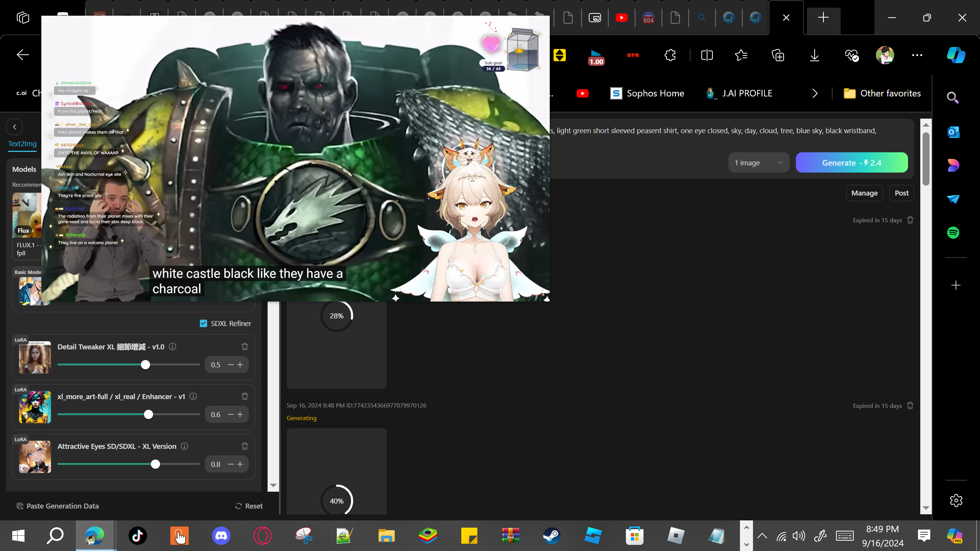Open the browser profile avatar

click(x=885, y=55)
